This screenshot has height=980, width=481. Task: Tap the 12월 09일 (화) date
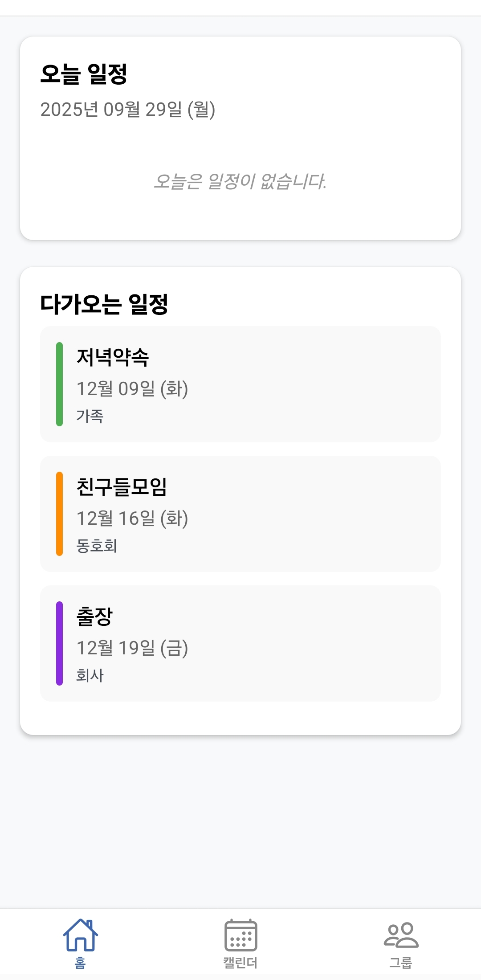pos(132,389)
